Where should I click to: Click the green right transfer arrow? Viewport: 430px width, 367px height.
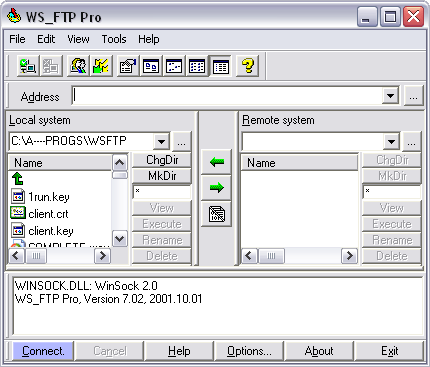pos(217,188)
